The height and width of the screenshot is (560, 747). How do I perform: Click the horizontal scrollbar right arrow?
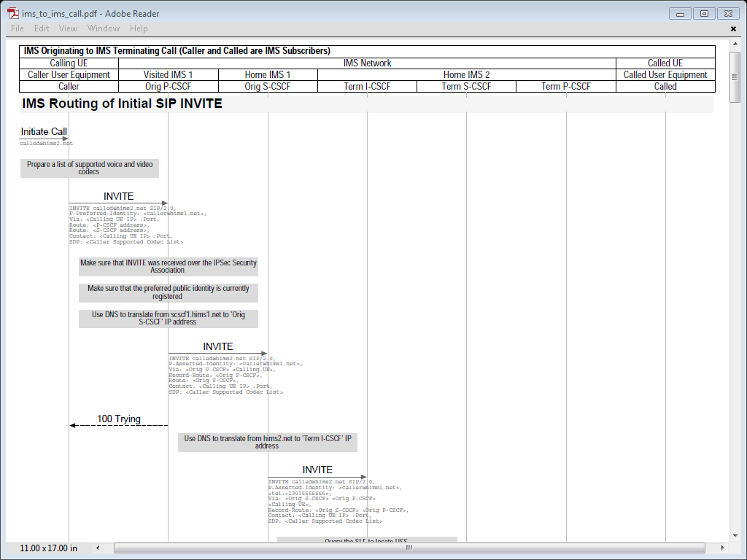point(722,548)
